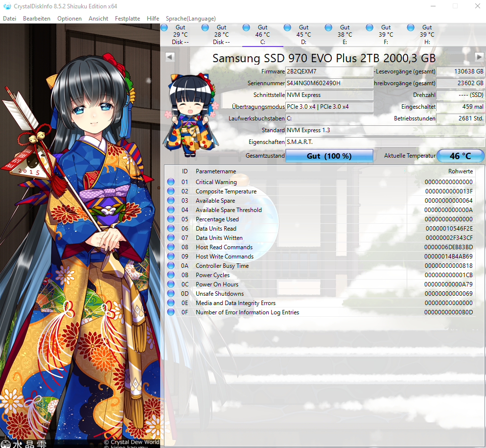Click the Firmware field 2B2QEXM7
486x448 pixels.
[x=329, y=71]
